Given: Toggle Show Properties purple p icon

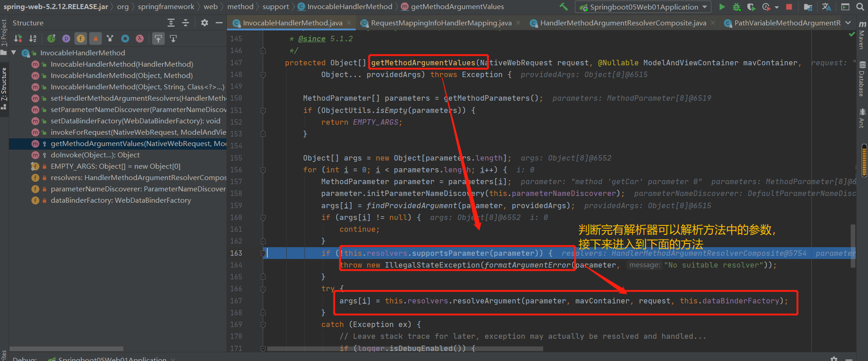Looking at the screenshot, I should click(x=66, y=39).
